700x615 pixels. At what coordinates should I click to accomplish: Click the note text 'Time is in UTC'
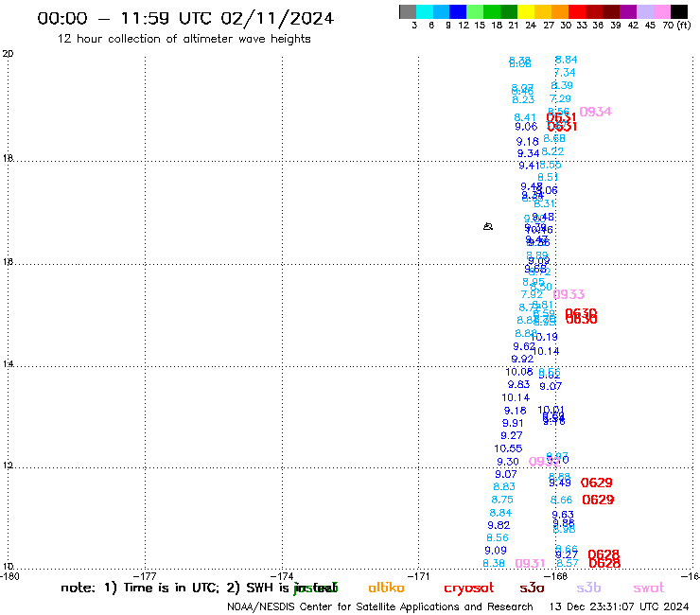(171, 588)
